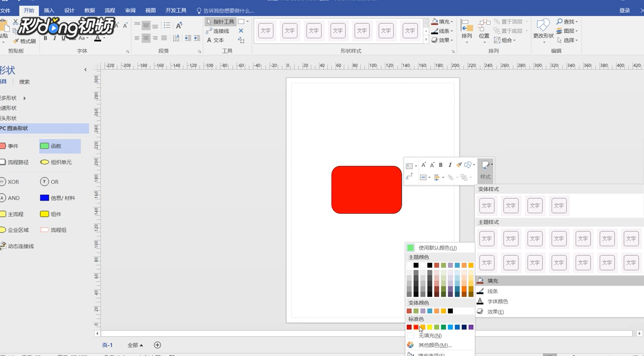The height and width of the screenshot is (356, 644).
Task: Click 其他颜色(M)... more colors
Action: [x=440, y=345]
